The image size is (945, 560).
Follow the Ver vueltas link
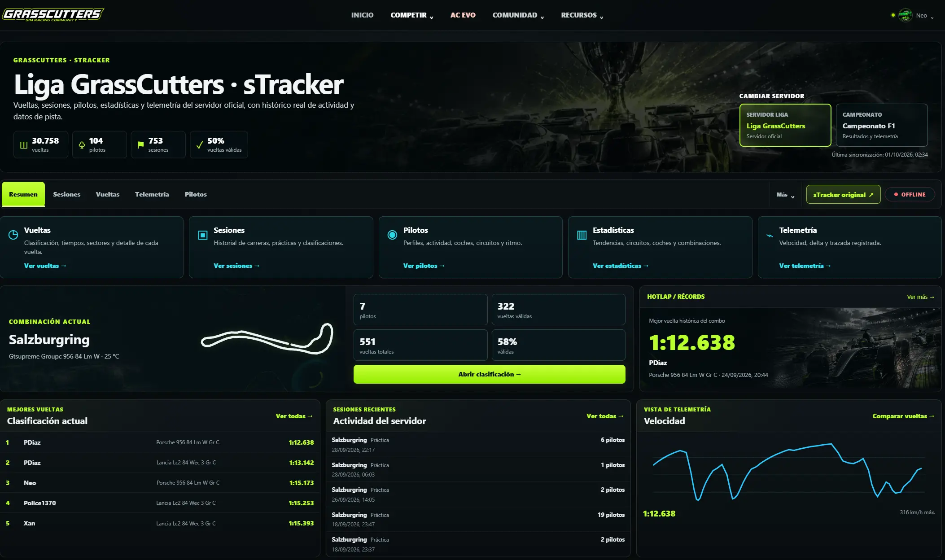point(45,266)
